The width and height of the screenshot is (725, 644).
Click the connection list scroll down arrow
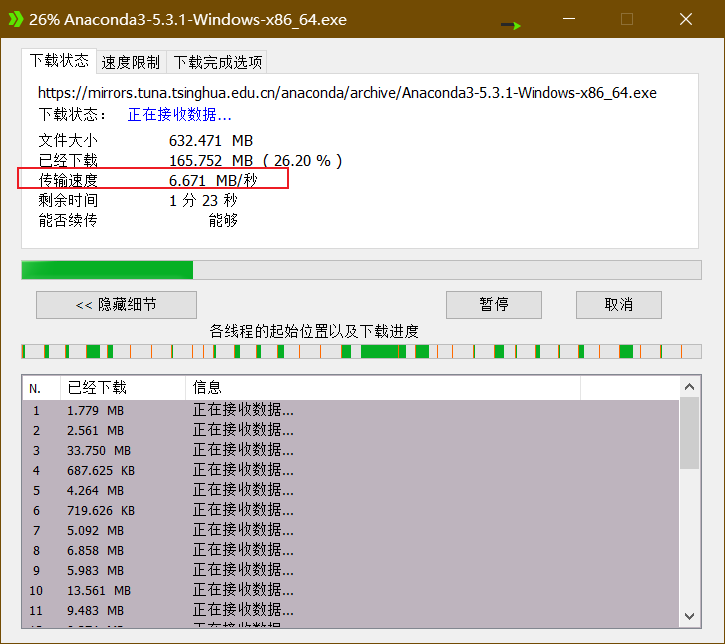(x=689, y=616)
